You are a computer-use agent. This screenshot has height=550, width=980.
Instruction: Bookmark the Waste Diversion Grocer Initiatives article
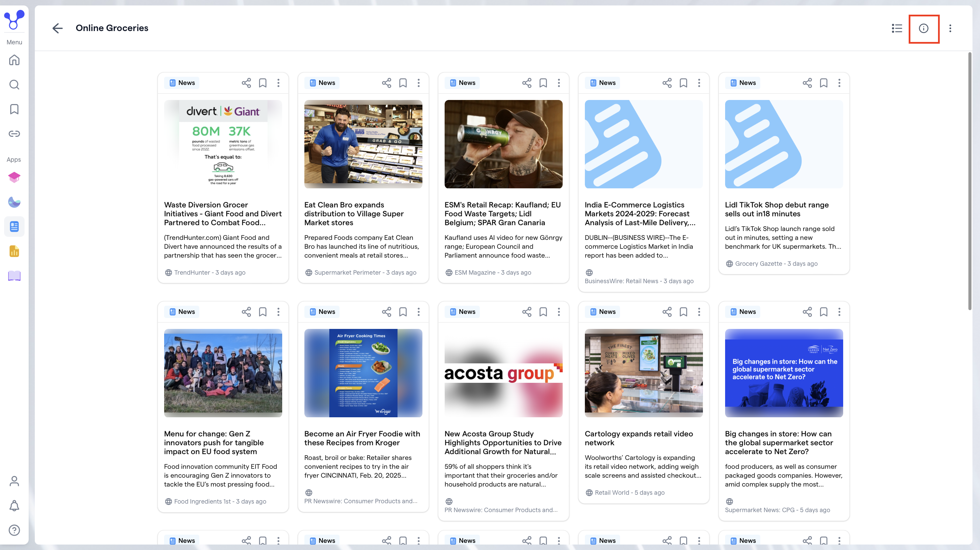(x=262, y=83)
